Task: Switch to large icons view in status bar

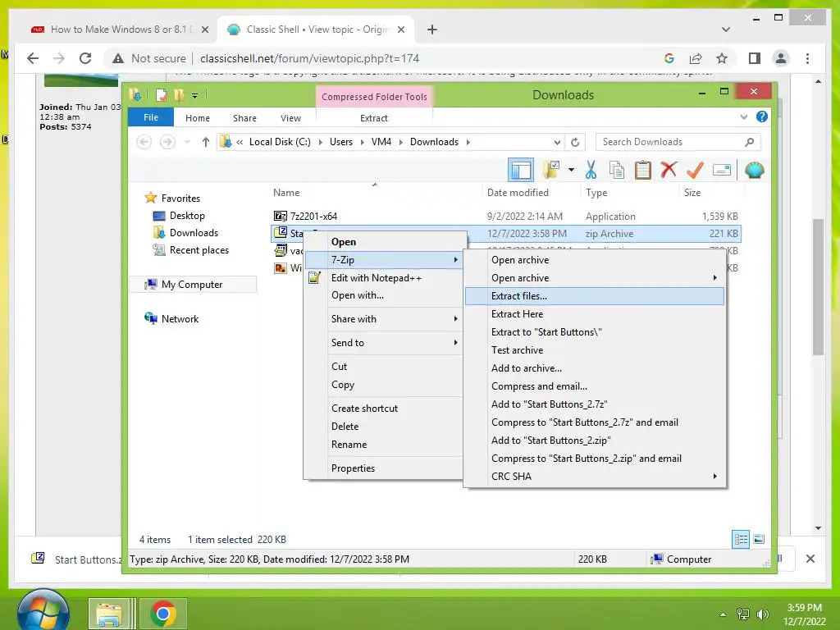Action: point(759,539)
